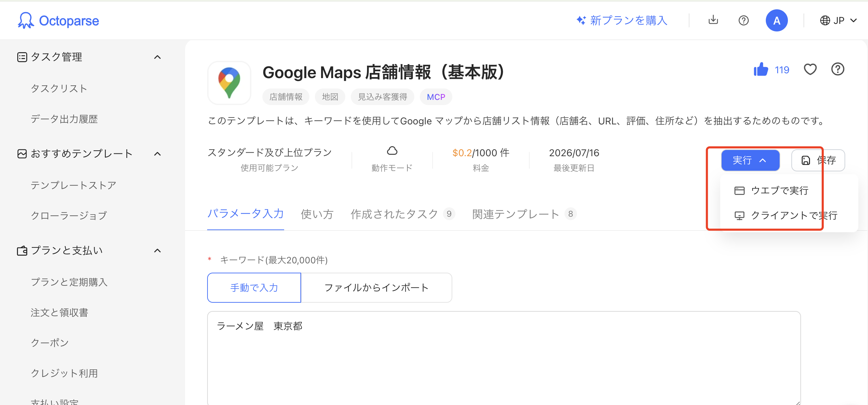Click the キーワード(最大20,000件) label

pyautogui.click(x=274, y=260)
